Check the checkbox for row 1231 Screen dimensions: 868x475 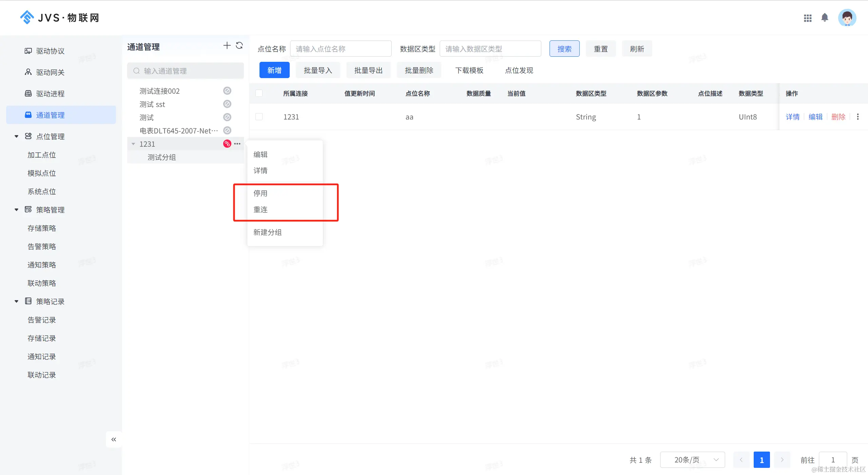coord(259,117)
